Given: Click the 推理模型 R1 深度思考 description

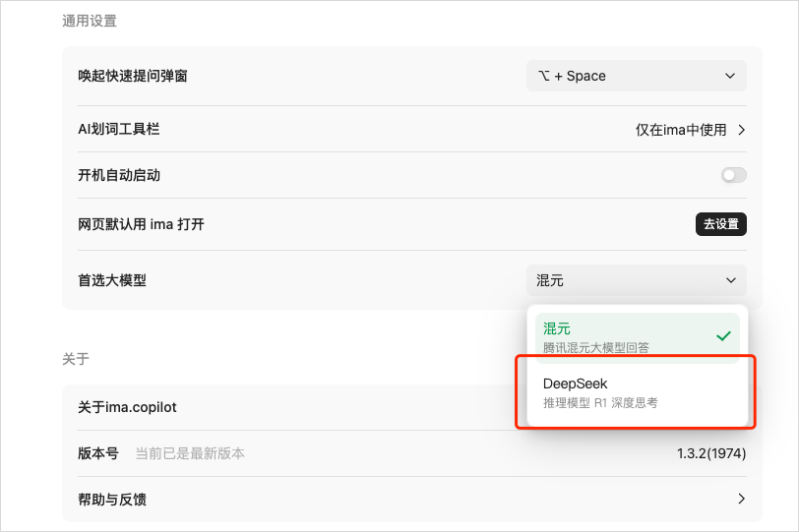Looking at the screenshot, I should (600, 403).
